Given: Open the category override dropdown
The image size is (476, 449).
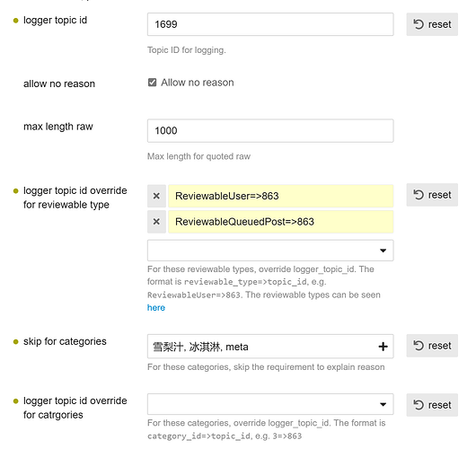Looking at the screenshot, I should pos(270,404).
